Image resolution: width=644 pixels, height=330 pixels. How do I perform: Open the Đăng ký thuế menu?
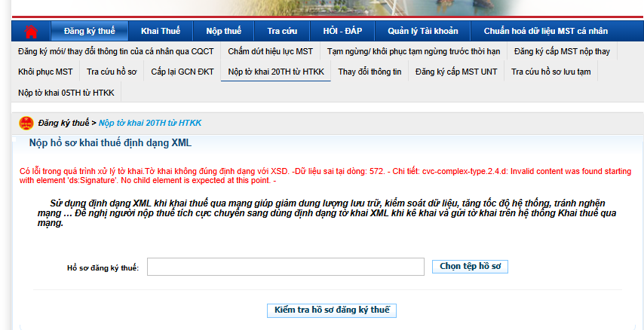coord(89,32)
